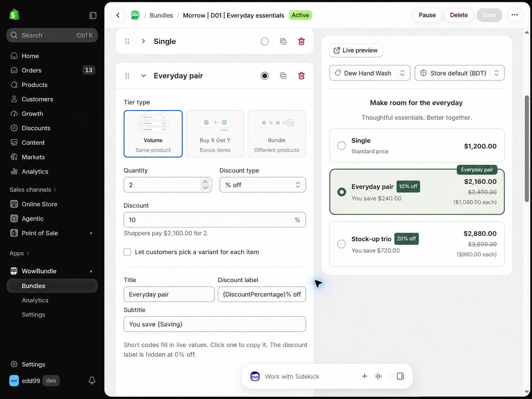Choose Single option in preview
This screenshot has height=399, width=532.
[x=341, y=145]
